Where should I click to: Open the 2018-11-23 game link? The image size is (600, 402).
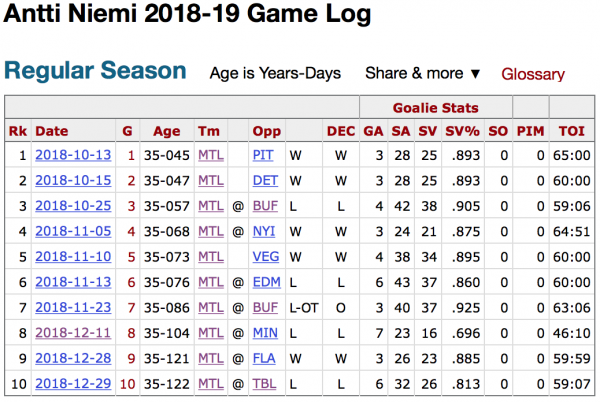[x=68, y=306]
